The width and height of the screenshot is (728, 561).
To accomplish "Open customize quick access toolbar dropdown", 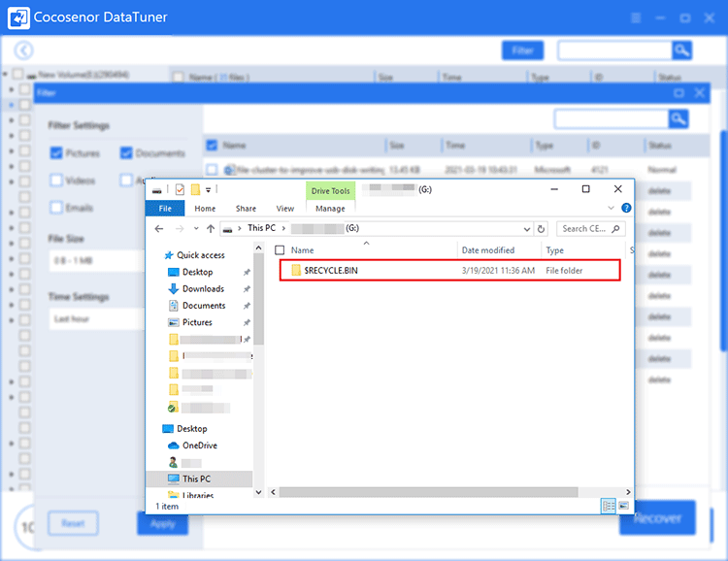I will pos(209,189).
